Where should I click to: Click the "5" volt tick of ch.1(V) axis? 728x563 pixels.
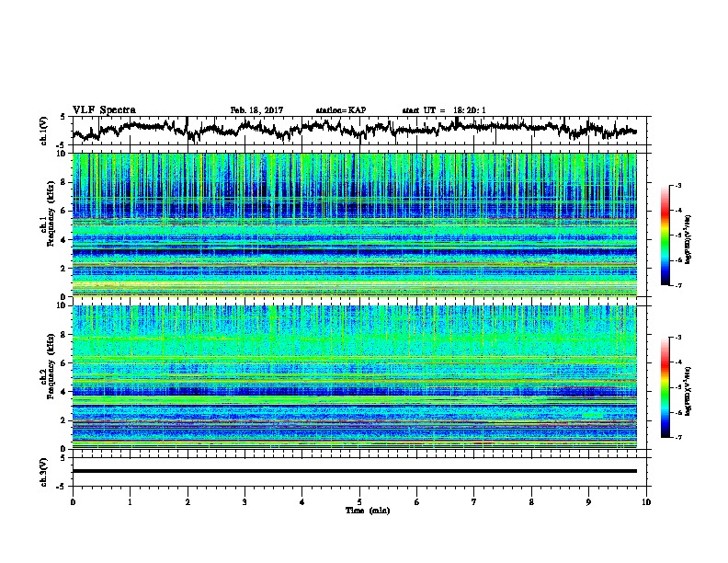(63, 117)
